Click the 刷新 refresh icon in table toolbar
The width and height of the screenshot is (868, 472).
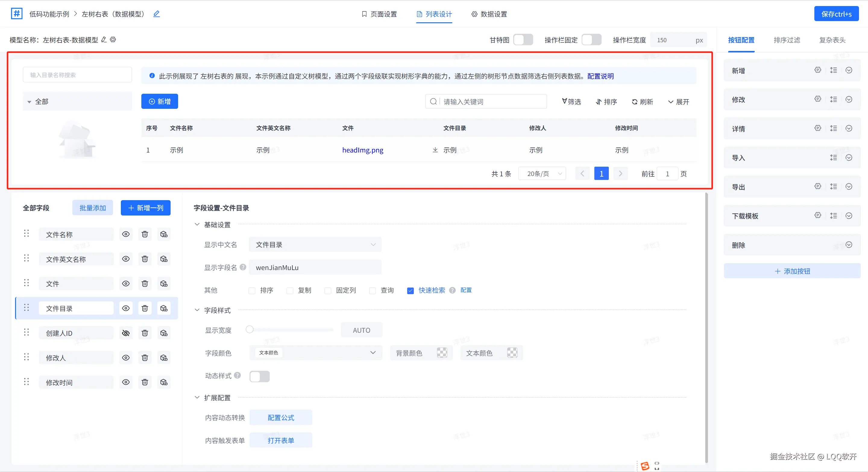point(634,102)
